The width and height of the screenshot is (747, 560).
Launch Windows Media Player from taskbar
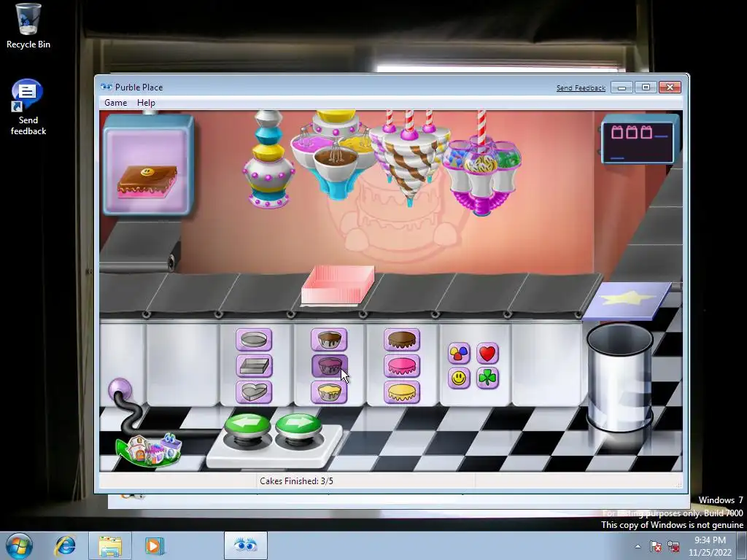tap(155, 545)
